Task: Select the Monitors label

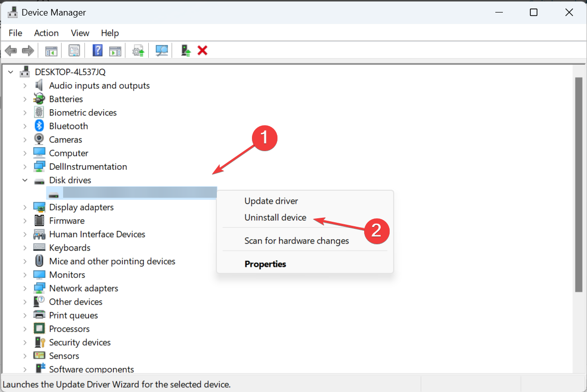Action: 67,274
